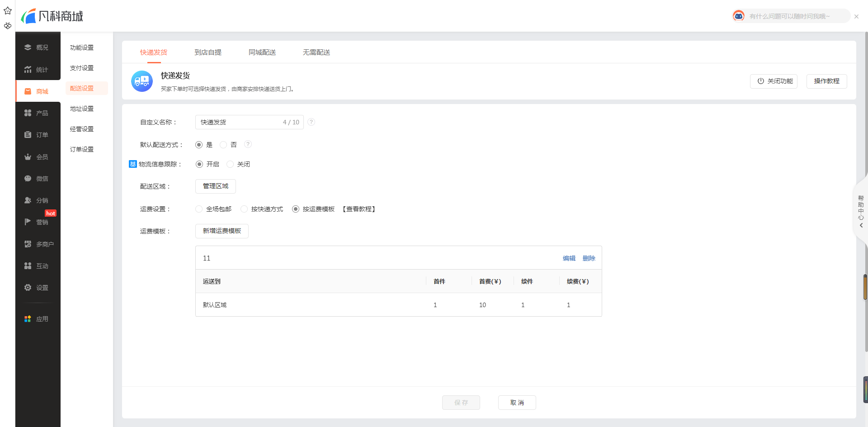
Task: Click 编辑 link for template 11
Action: click(569, 258)
